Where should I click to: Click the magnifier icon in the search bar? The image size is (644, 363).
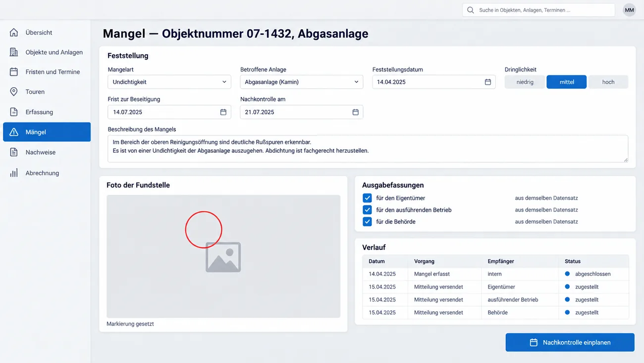tap(470, 10)
